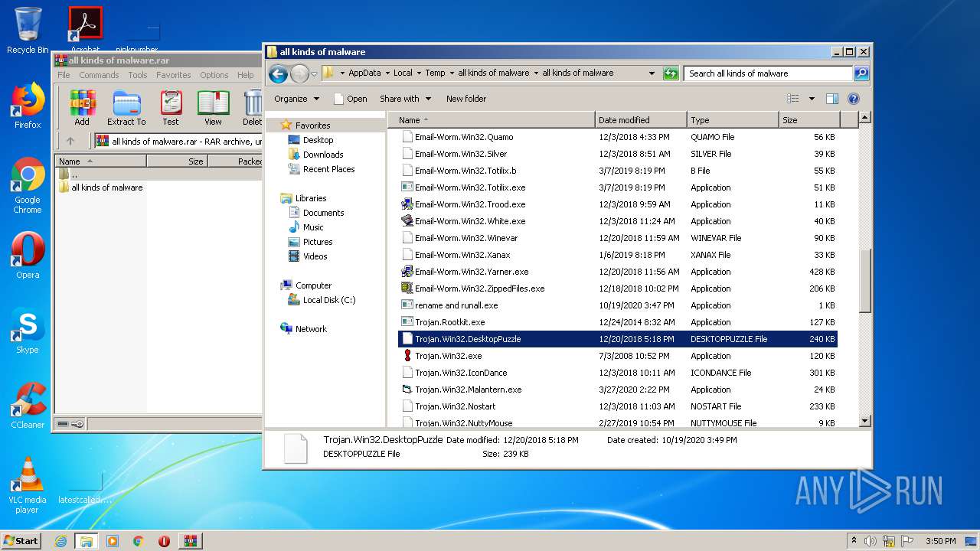Click the New folder button
980x551 pixels.
(466, 99)
